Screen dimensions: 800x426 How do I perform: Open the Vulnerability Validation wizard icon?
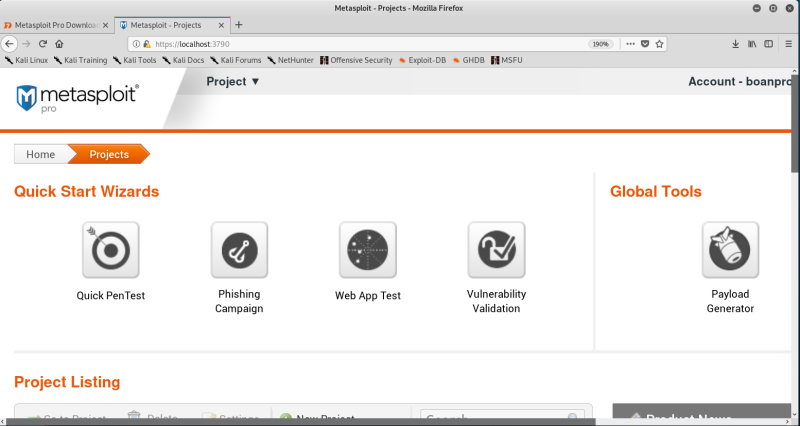(x=496, y=250)
